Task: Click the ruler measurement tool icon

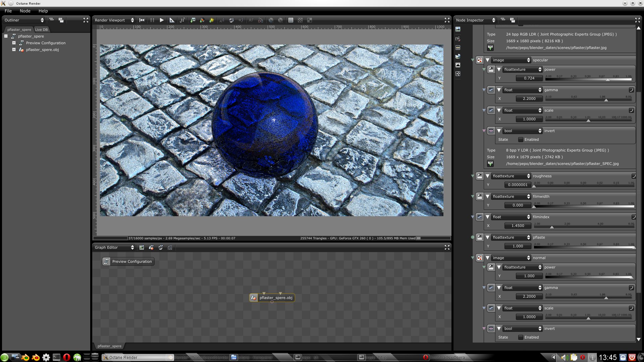Action: [x=172, y=20]
